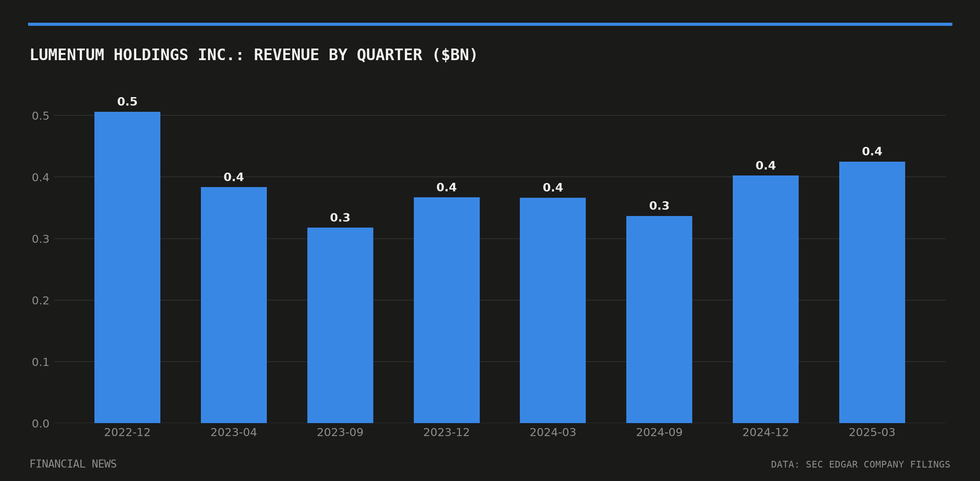Select the 2025-03 revenue bar
Viewport: 980px width, 481px height.
click(x=872, y=292)
